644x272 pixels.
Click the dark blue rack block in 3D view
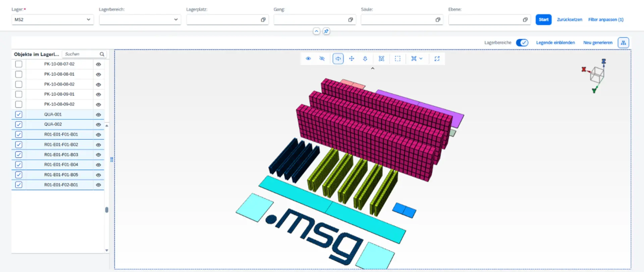click(294, 160)
